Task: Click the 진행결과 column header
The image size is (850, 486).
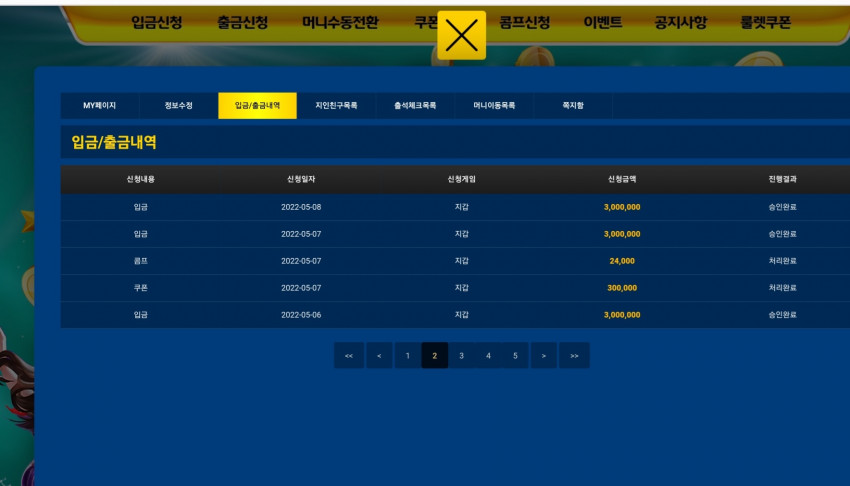Action: (782, 179)
